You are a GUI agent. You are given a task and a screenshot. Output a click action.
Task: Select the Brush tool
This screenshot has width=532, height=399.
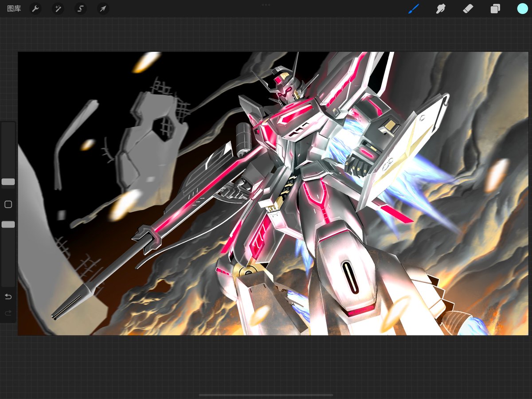[414, 8]
